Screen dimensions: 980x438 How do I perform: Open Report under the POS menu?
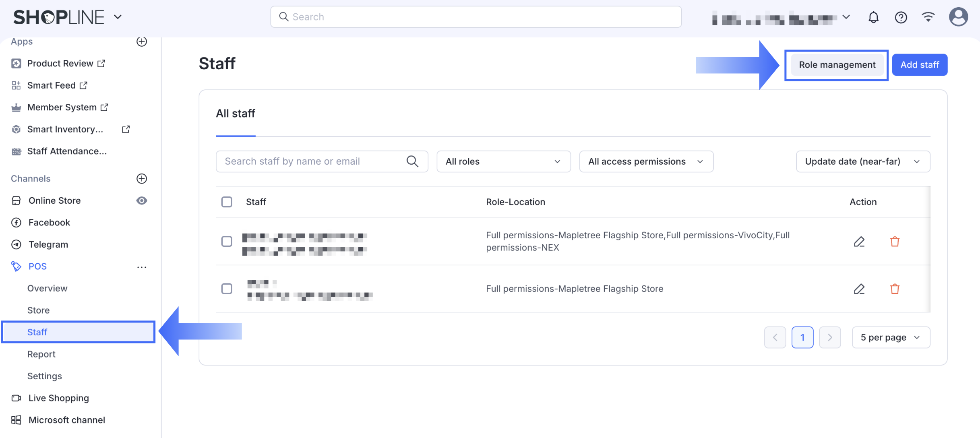[41, 354]
